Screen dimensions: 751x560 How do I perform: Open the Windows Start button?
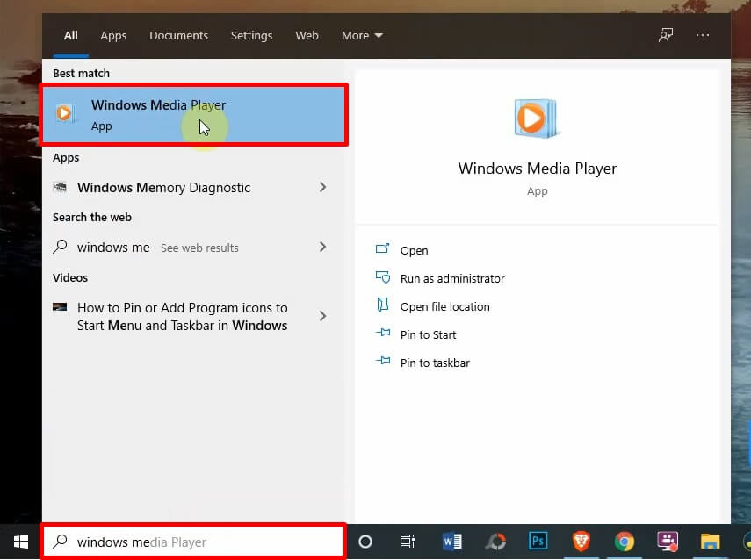coord(21,542)
